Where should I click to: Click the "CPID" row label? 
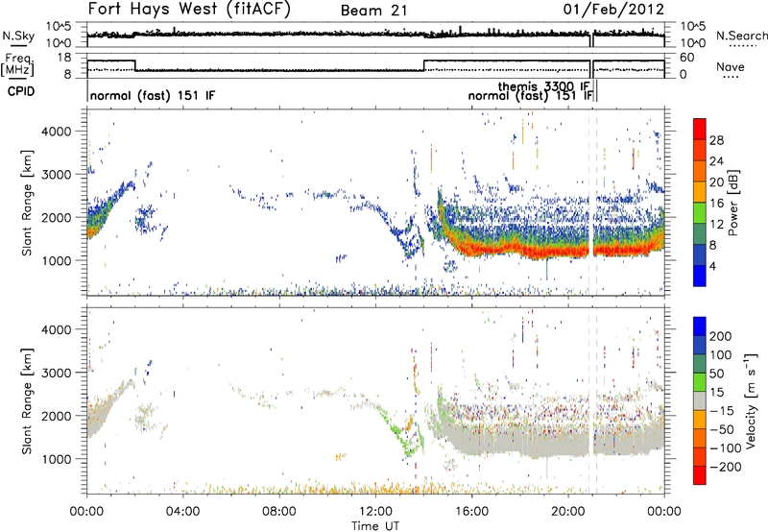coord(21,91)
